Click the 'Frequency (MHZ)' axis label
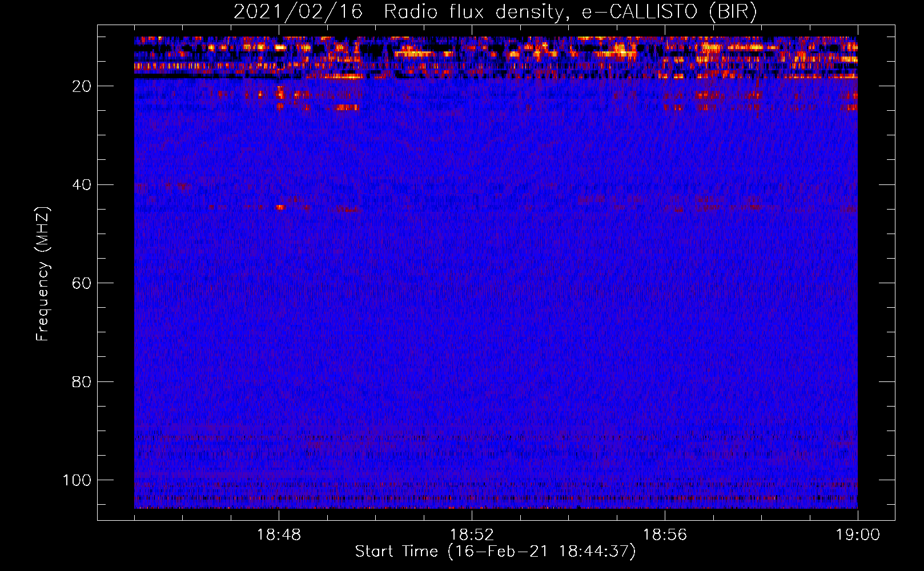Image resolution: width=924 pixels, height=571 pixels. 43,274
